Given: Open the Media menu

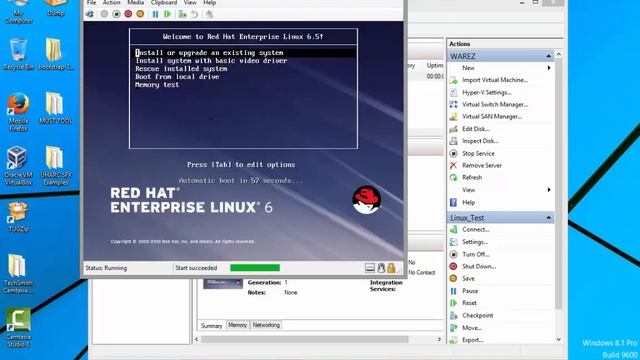Looking at the screenshot, I should pyautogui.click(x=136, y=3).
